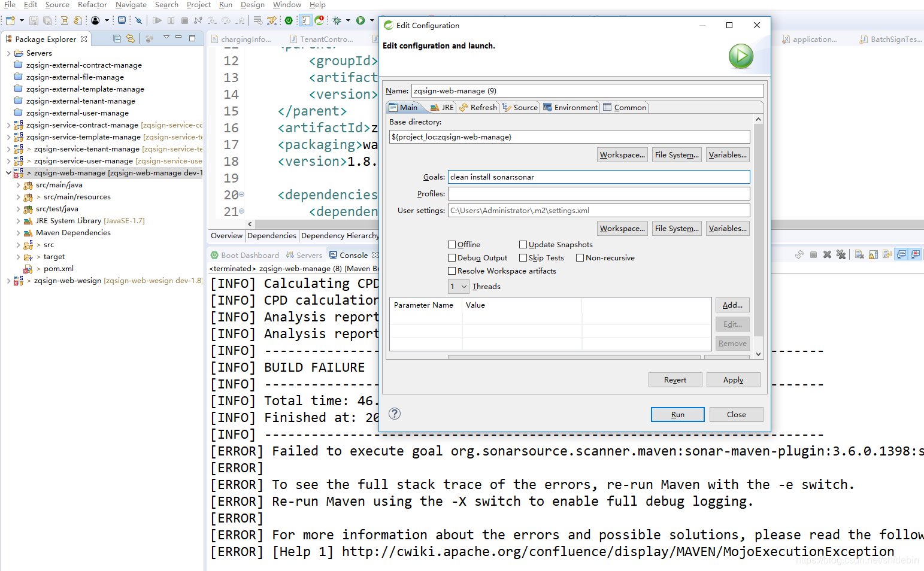Tick the Debug Output checkbox
The width and height of the screenshot is (924, 571).
452,257
